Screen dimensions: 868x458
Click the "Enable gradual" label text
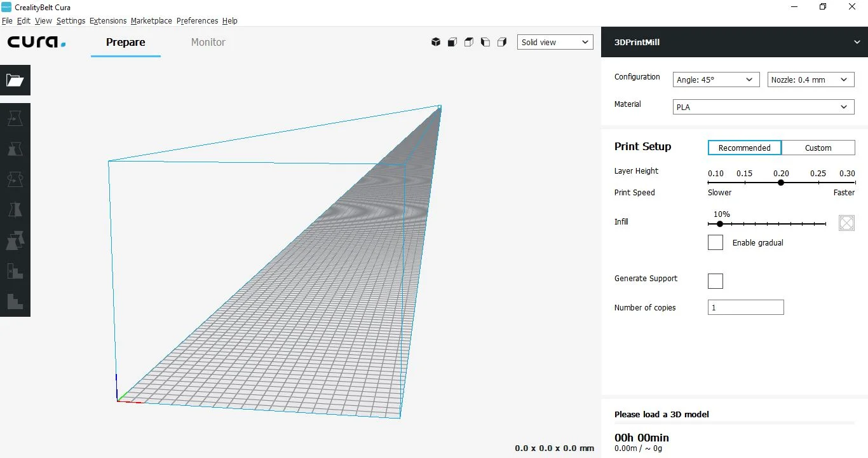(758, 242)
